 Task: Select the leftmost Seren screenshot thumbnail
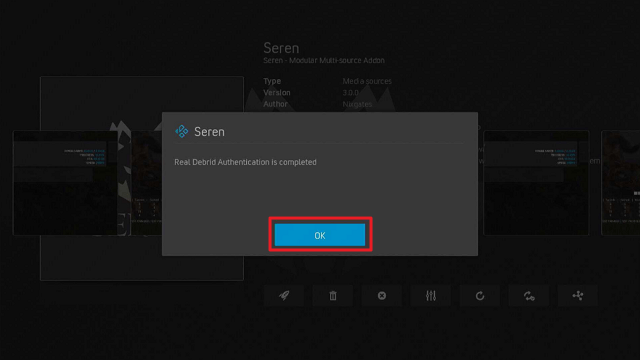coord(65,183)
